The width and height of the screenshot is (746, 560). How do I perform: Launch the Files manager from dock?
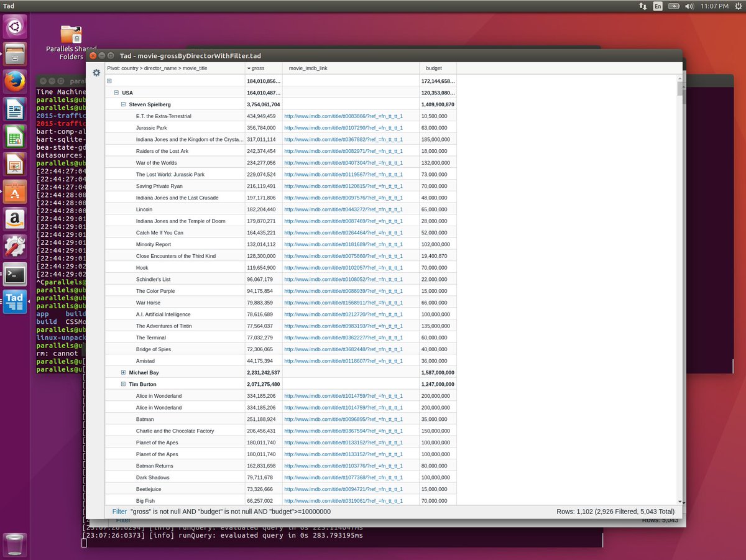point(15,54)
